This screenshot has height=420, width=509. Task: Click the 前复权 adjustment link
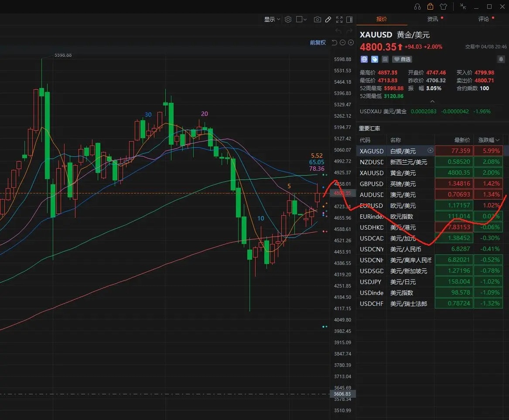pyautogui.click(x=318, y=43)
